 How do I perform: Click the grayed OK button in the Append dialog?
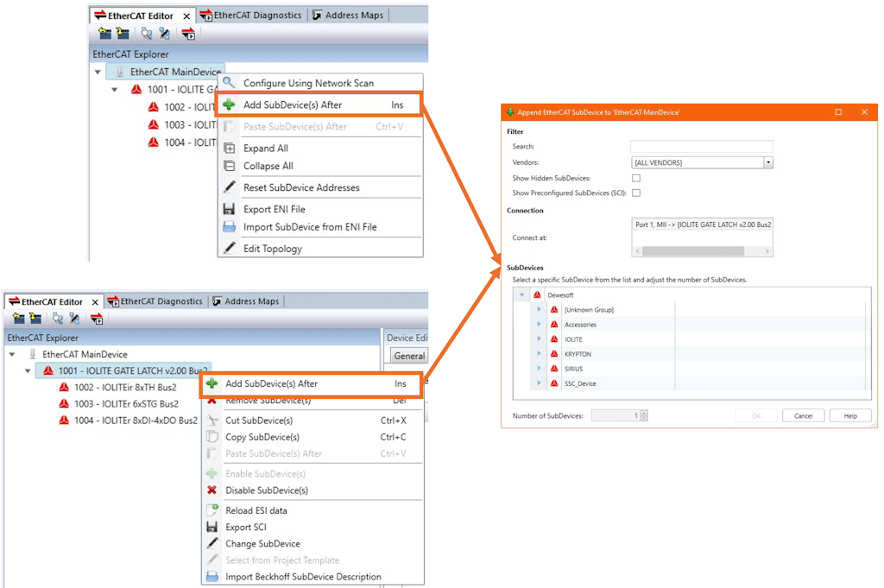(x=756, y=415)
